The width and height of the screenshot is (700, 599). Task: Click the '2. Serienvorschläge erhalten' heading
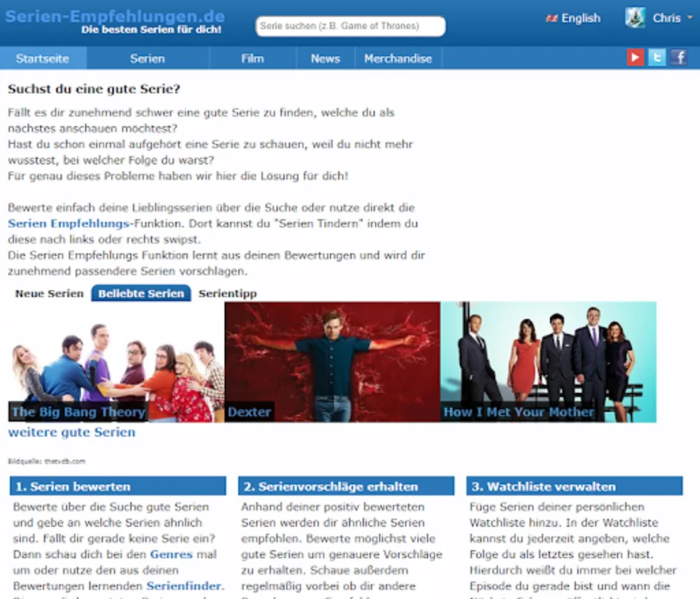(346, 486)
